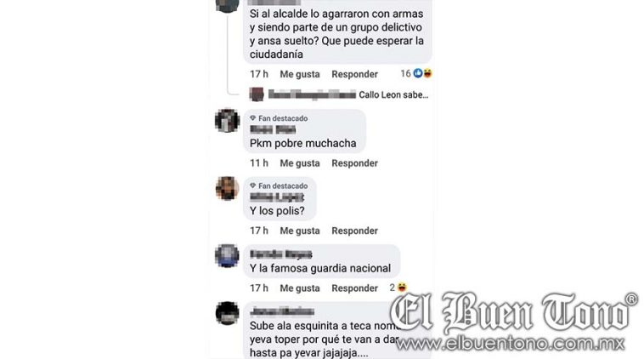The height and width of the screenshot is (359, 644).
Task: Like the 'Y los polis?' comment
Action: pyautogui.click(x=300, y=231)
